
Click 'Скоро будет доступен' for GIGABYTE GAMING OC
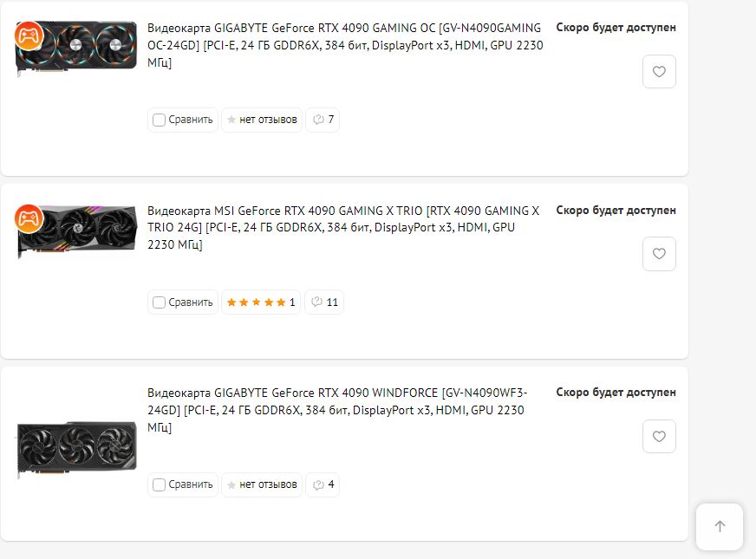pyautogui.click(x=616, y=28)
